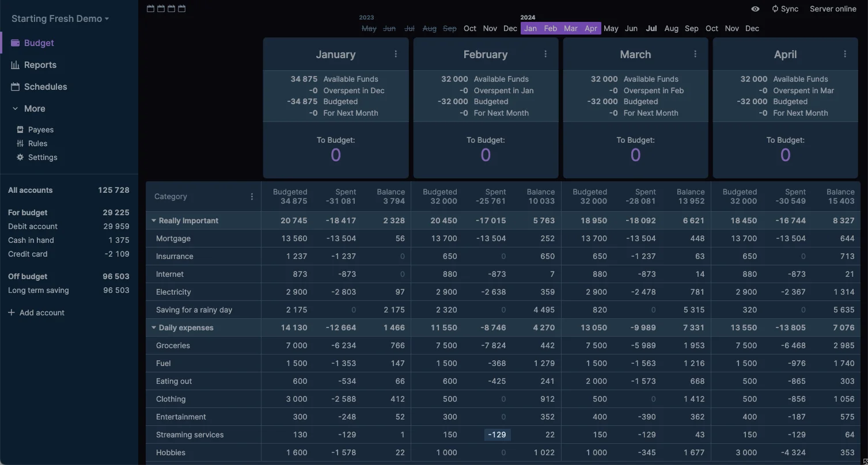Check Server online status
868x465 pixels.
coord(833,9)
